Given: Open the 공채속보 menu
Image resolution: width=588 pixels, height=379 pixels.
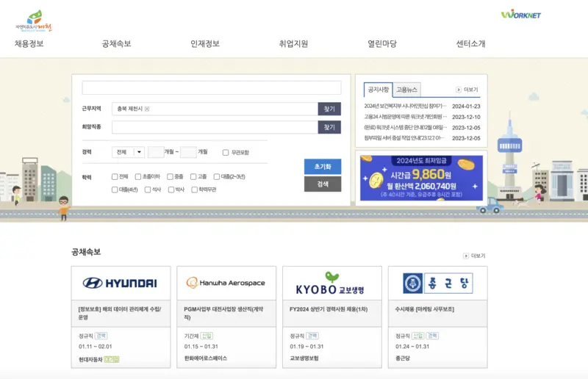Looking at the screenshot, I should [x=117, y=44].
